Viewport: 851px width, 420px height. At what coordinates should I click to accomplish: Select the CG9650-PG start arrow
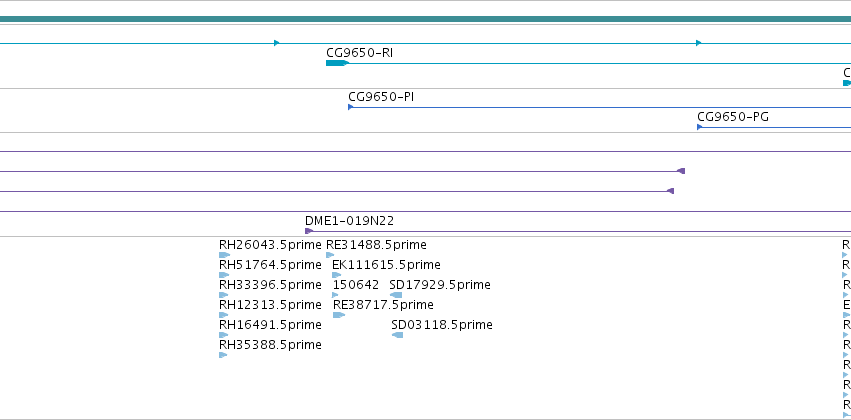click(x=700, y=127)
